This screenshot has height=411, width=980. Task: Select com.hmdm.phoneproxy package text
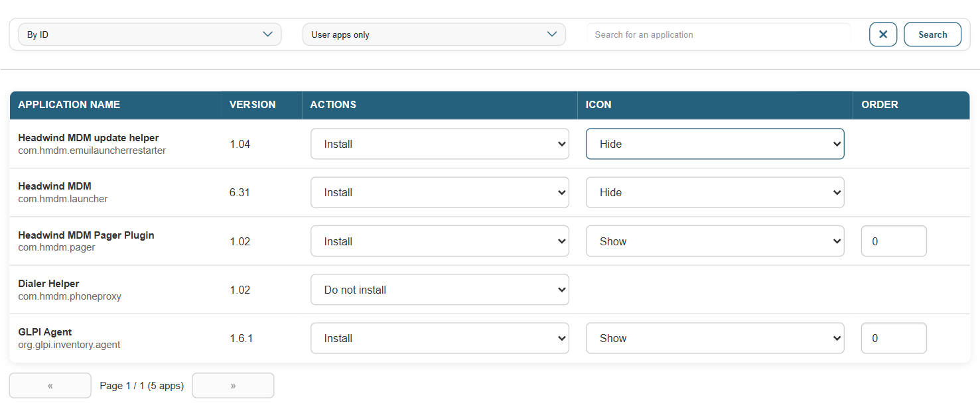(x=70, y=296)
